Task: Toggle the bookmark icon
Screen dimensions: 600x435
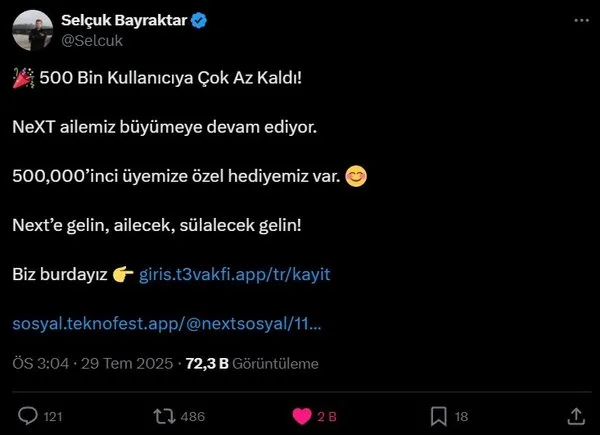Action: (x=439, y=416)
